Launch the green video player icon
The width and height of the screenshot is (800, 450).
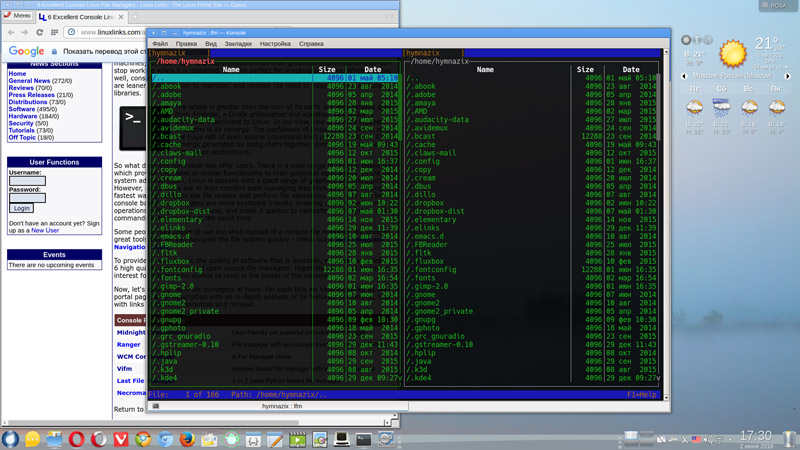[298, 439]
